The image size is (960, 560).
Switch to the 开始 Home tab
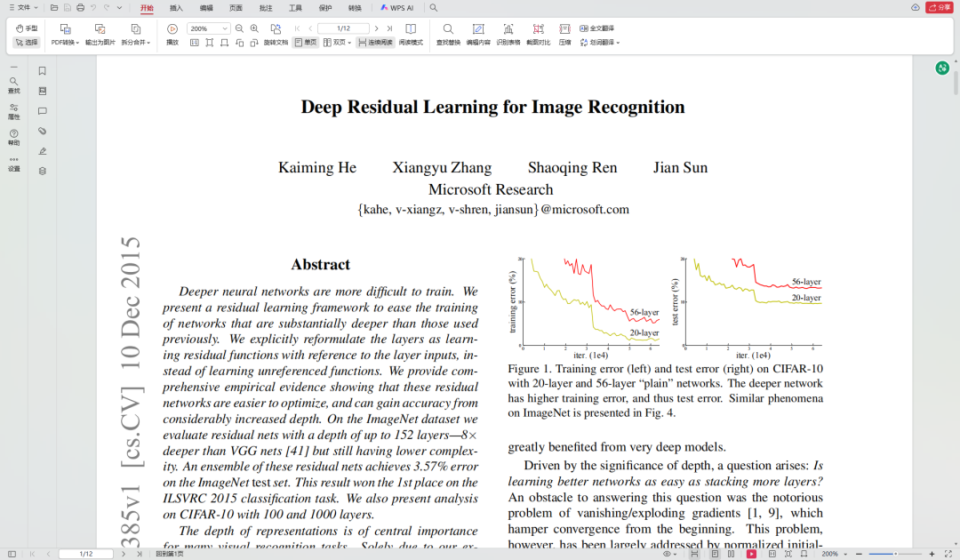click(147, 8)
